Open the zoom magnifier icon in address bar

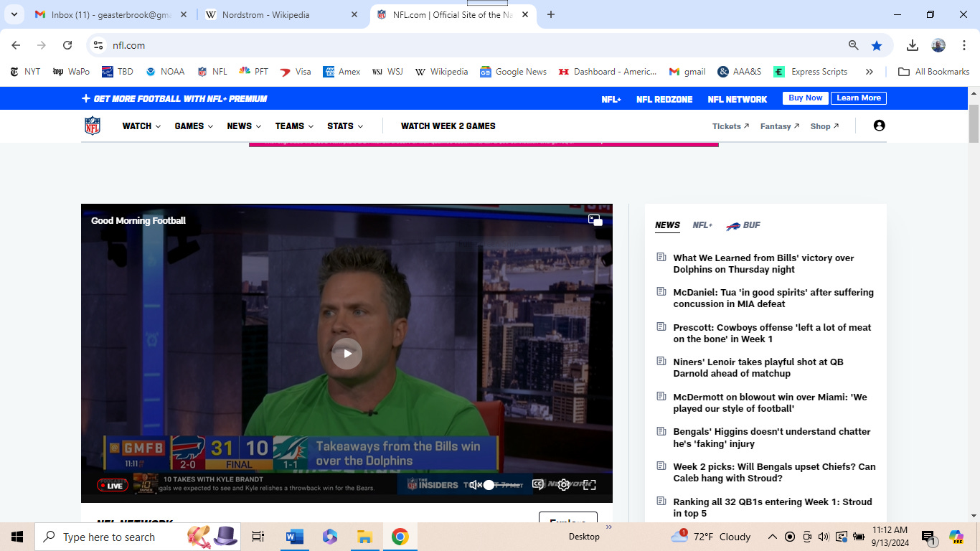(853, 45)
